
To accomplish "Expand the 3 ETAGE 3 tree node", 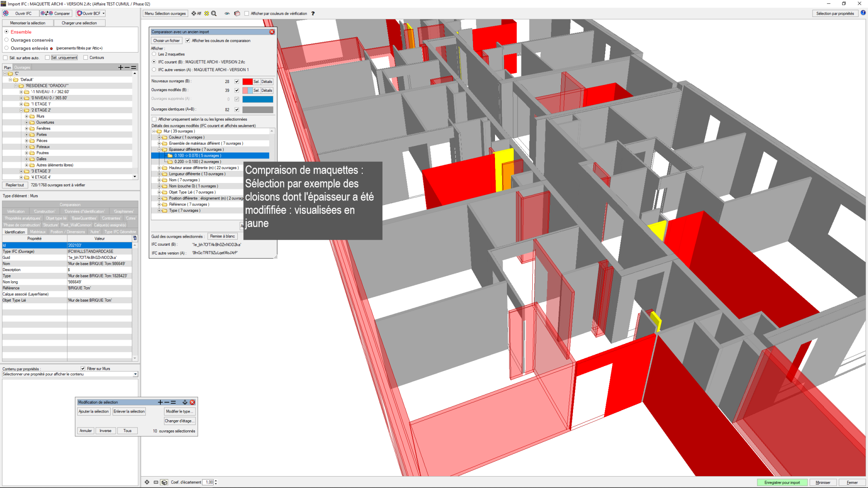I will [21, 171].
